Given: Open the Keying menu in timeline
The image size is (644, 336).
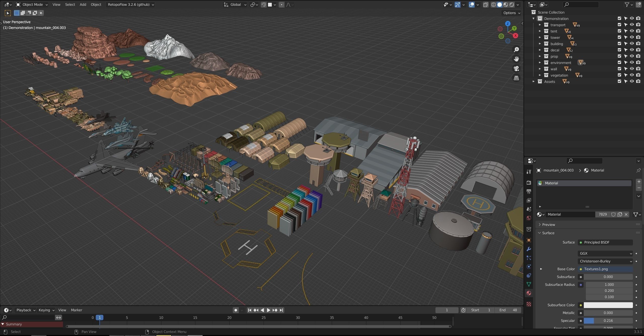Looking at the screenshot, I should pos(46,310).
